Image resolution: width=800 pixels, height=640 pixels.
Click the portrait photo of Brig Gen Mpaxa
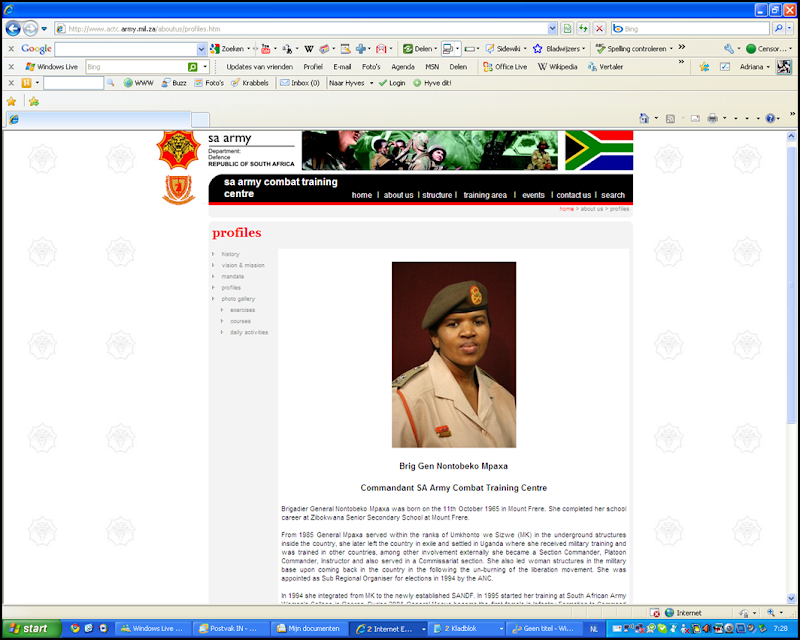pos(454,355)
